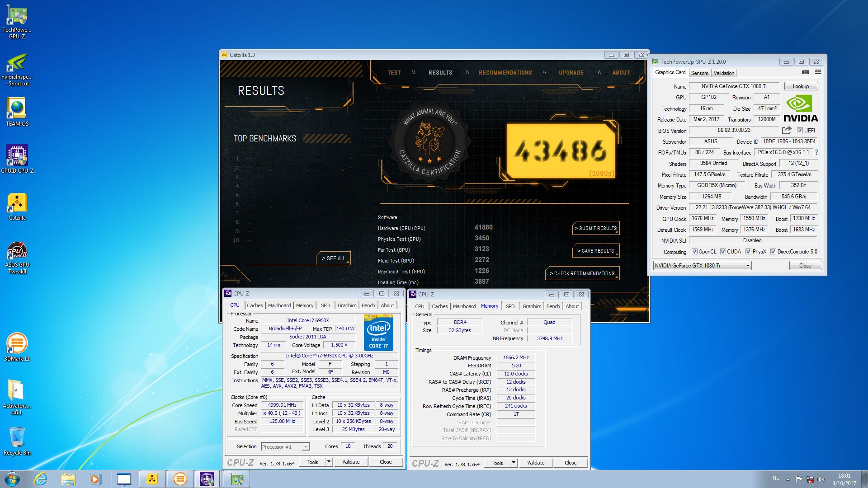Click Submit Results in Catzilla

coord(595,229)
